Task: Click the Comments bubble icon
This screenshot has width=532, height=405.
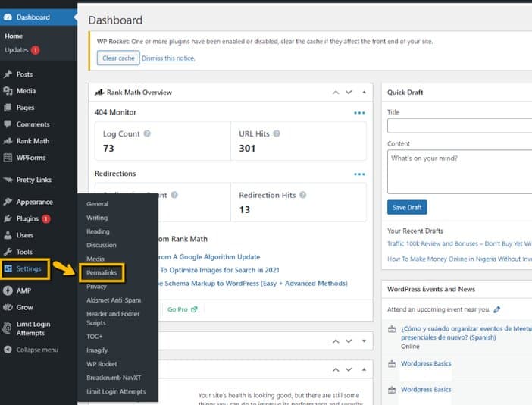Action: [x=8, y=124]
